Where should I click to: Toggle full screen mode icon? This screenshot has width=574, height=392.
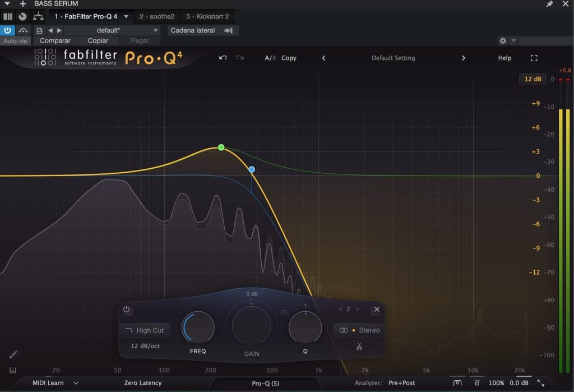coord(534,58)
